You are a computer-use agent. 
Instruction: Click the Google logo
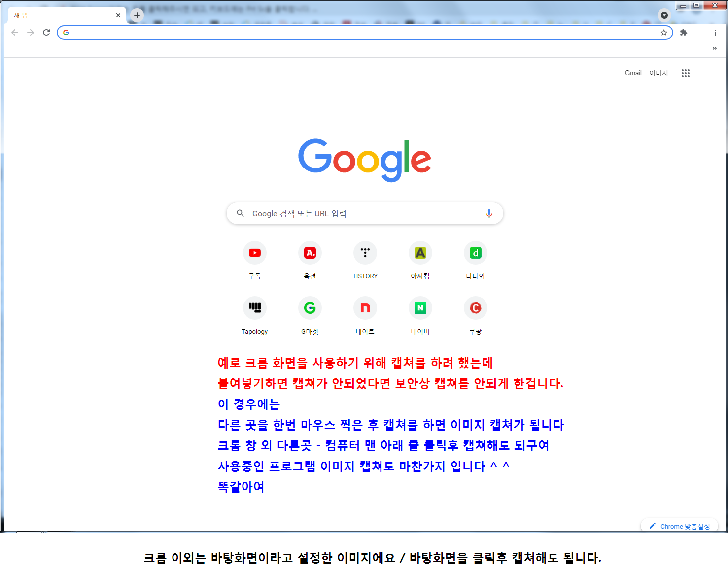pyautogui.click(x=365, y=160)
